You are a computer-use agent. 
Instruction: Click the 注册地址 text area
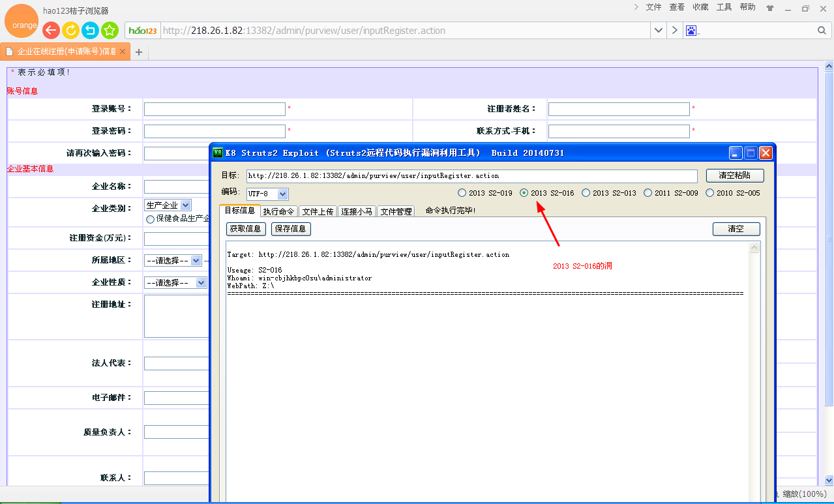(176, 316)
